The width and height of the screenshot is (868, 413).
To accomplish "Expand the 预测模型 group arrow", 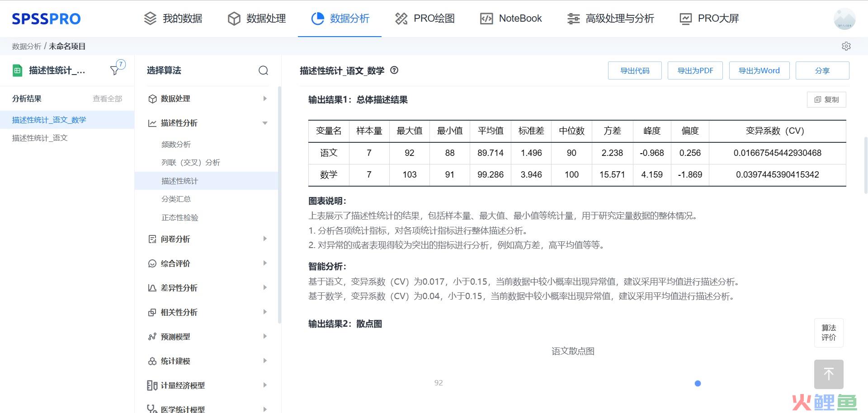I will (x=265, y=336).
